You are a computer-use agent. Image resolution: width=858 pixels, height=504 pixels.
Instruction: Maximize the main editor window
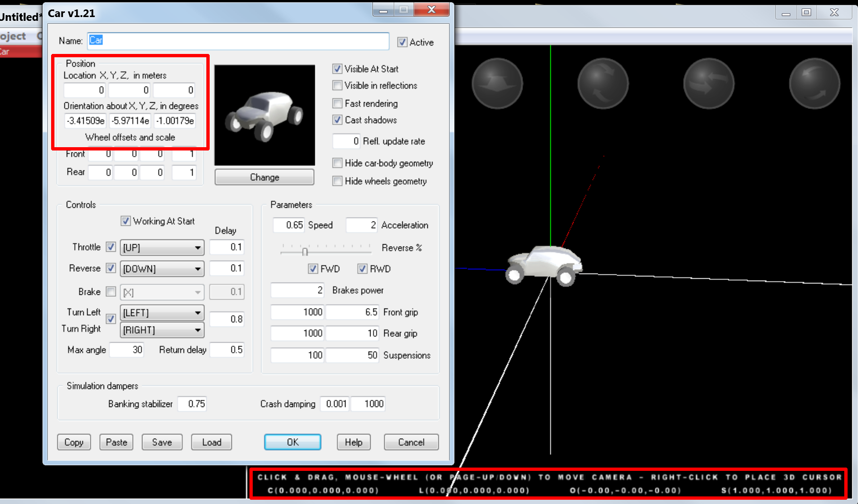806,13
